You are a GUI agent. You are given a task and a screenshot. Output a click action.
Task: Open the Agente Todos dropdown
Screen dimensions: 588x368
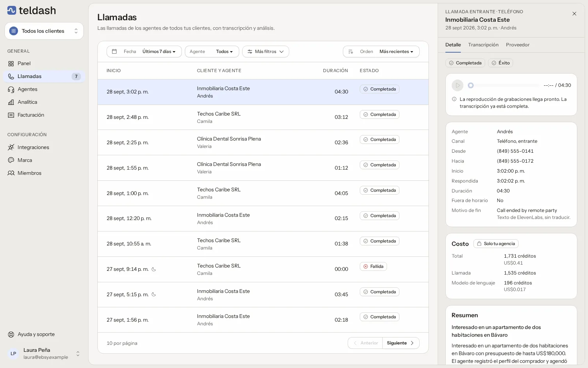(x=212, y=52)
